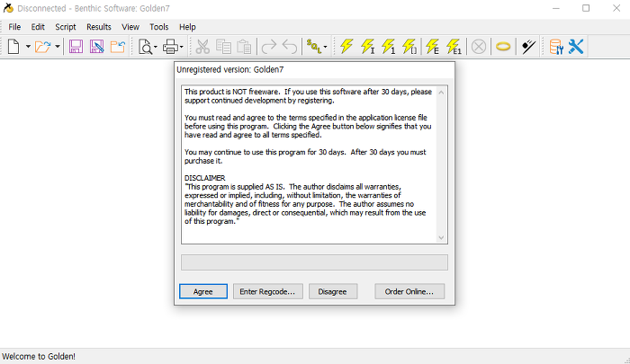Image resolution: width=630 pixels, height=364 pixels.
Task: Click the Golden7 app icon in title bar
Action: click(x=8, y=8)
